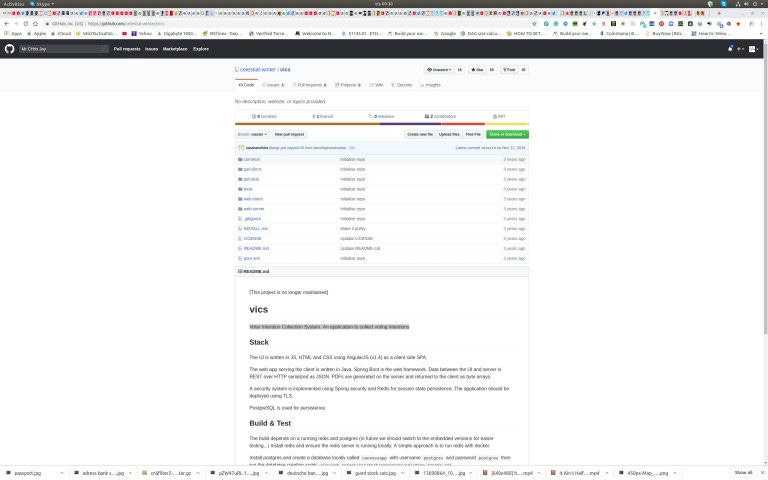This screenshot has height=480, width=768.
Task: Open the web-server folder
Action: click(x=254, y=209)
